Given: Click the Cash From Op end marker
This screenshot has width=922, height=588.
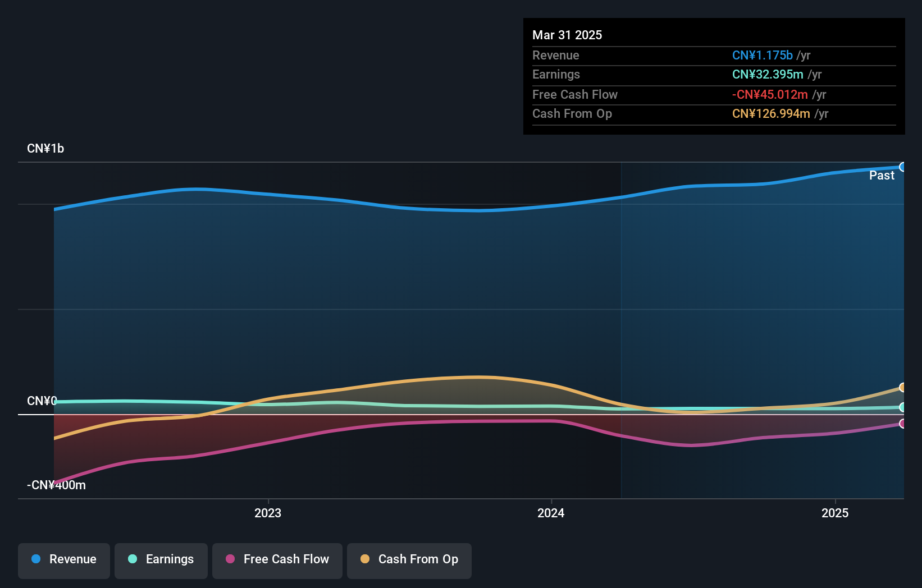Looking at the screenshot, I should click(902, 387).
